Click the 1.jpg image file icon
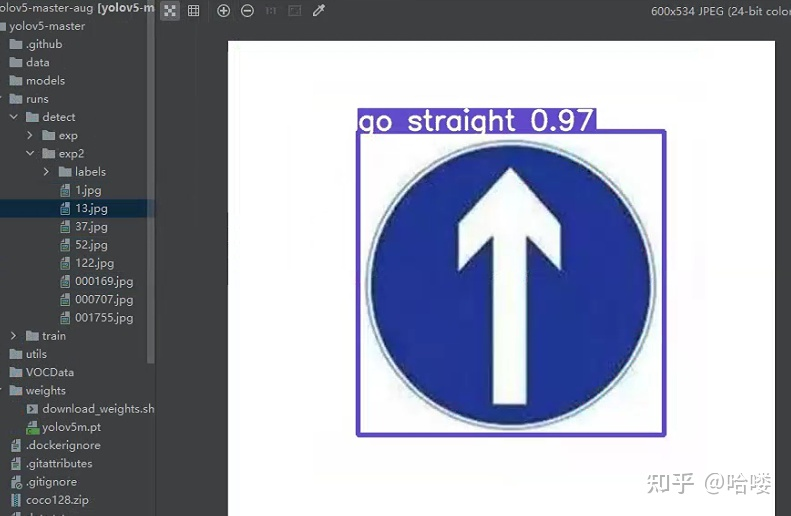 tap(65, 190)
